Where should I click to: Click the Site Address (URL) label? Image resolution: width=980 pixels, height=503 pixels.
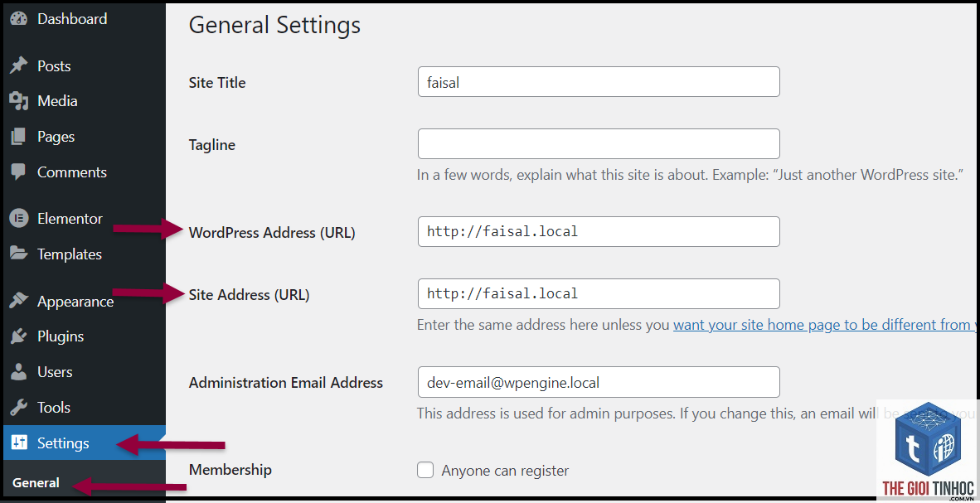[249, 294]
